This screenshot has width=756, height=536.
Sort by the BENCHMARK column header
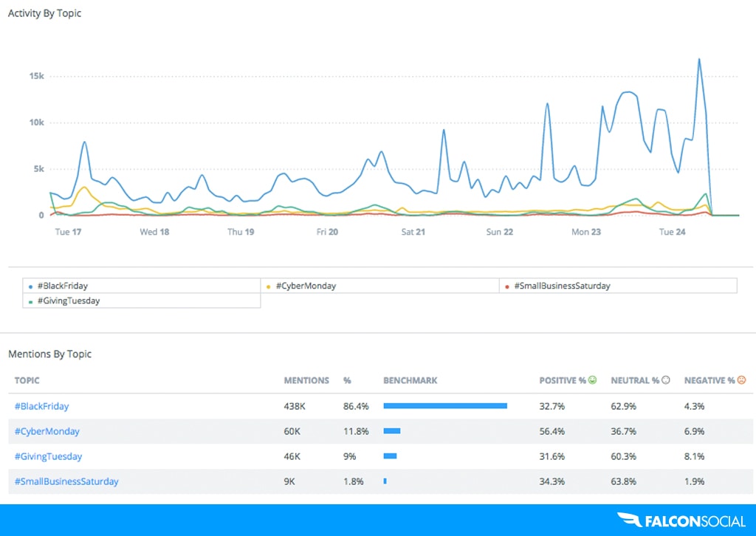(410, 380)
